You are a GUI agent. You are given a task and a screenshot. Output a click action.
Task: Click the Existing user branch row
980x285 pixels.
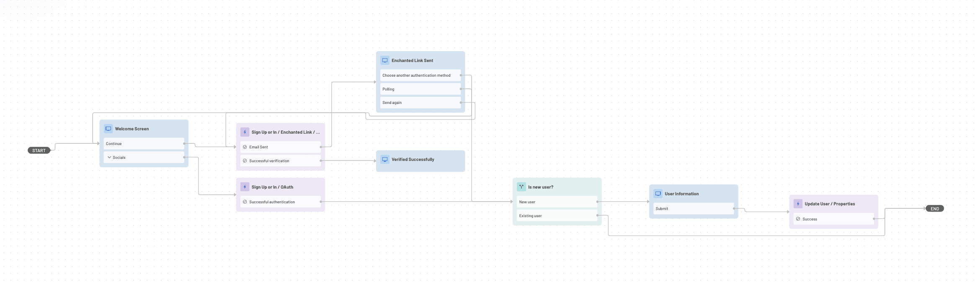tap(557, 216)
